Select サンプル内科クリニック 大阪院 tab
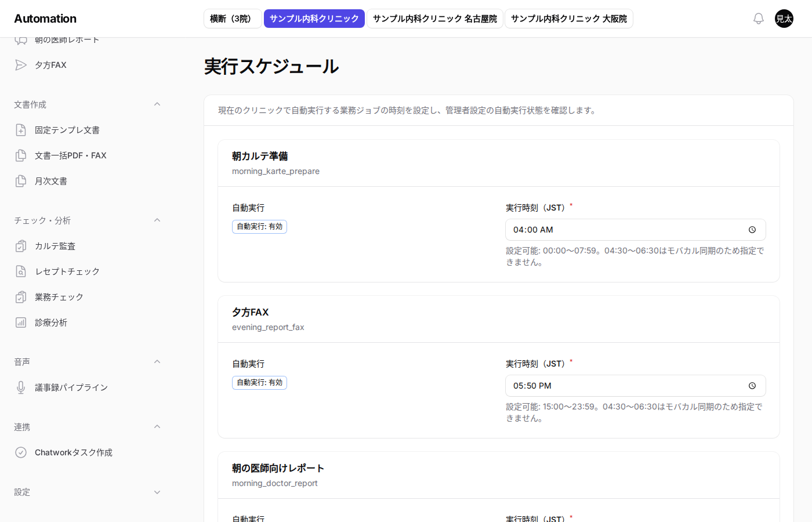 569,19
